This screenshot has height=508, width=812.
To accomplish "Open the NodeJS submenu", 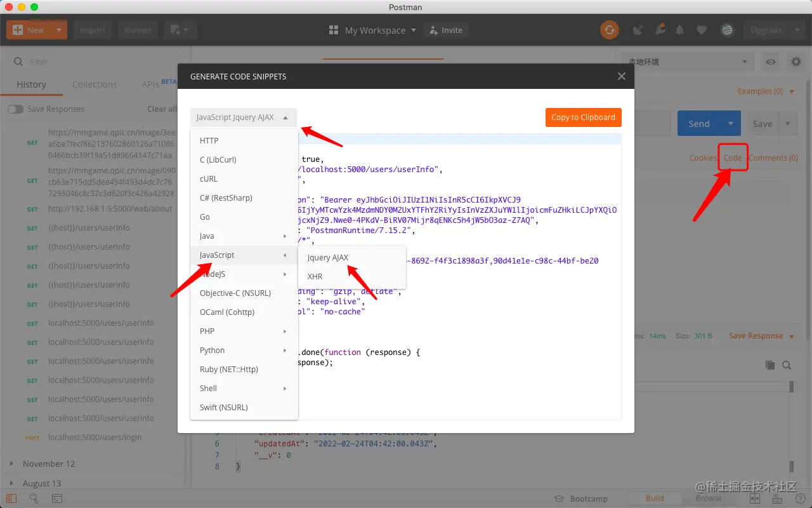I will [244, 274].
